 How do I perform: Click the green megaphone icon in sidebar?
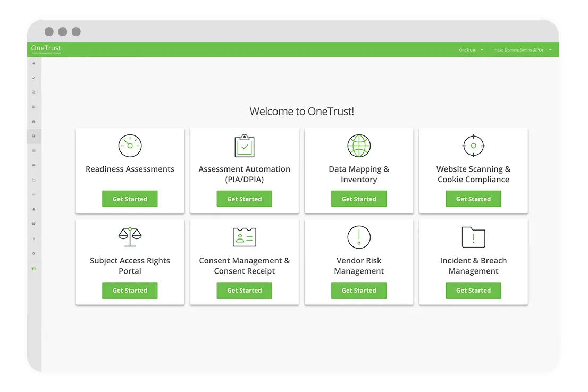coord(33,268)
